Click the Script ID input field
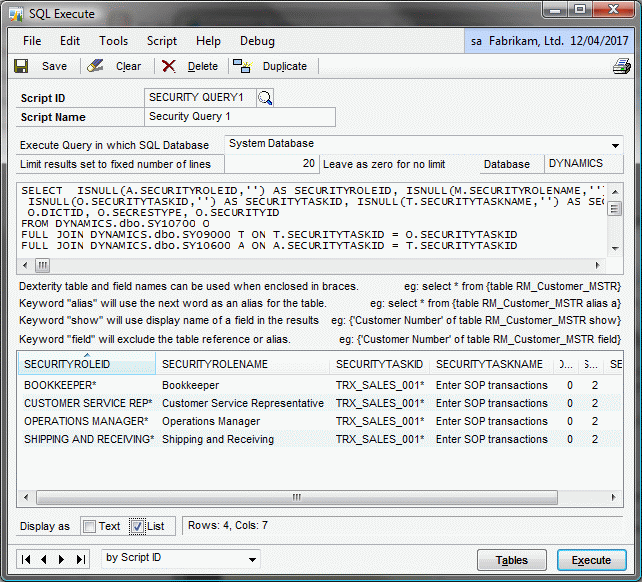Viewport: 642px width, 582px height. tap(200, 97)
